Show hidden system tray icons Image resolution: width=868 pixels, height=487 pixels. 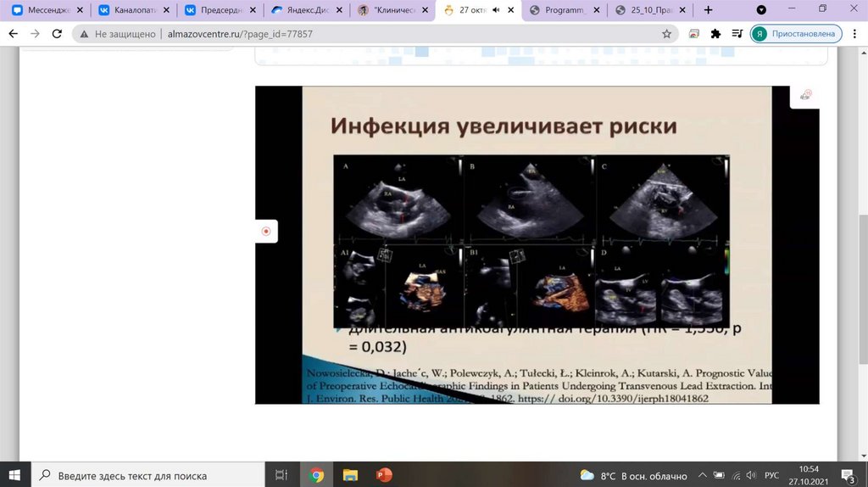pos(702,475)
